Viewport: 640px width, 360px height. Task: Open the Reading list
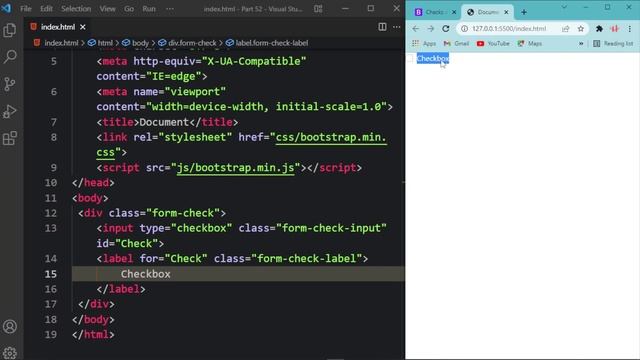click(x=613, y=43)
